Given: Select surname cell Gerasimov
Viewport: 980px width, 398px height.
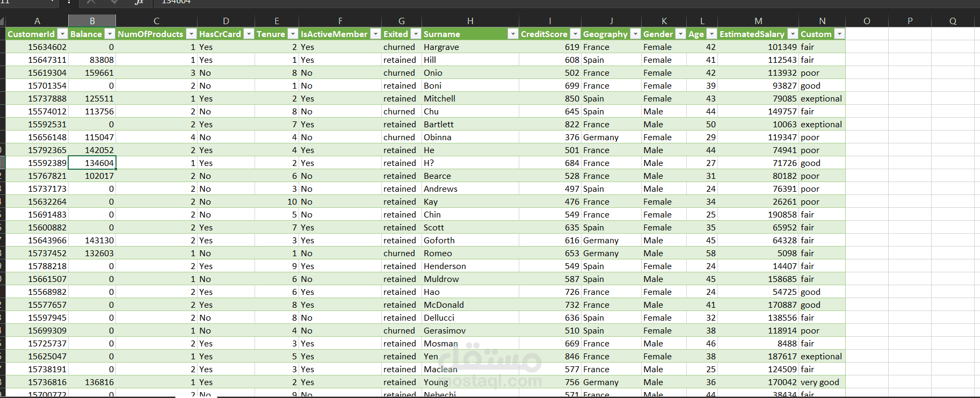Looking at the screenshot, I should click(470, 330).
